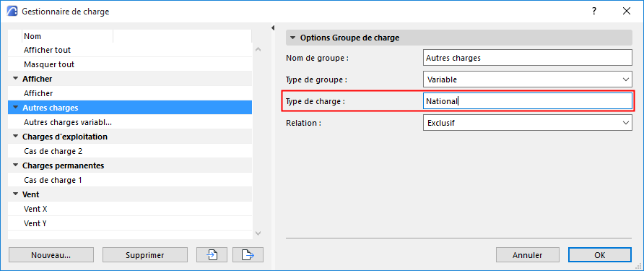This screenshot has height=271, width=644.
Task: Click the list scrollbar up arrow
Action: (x=258, y=50)
